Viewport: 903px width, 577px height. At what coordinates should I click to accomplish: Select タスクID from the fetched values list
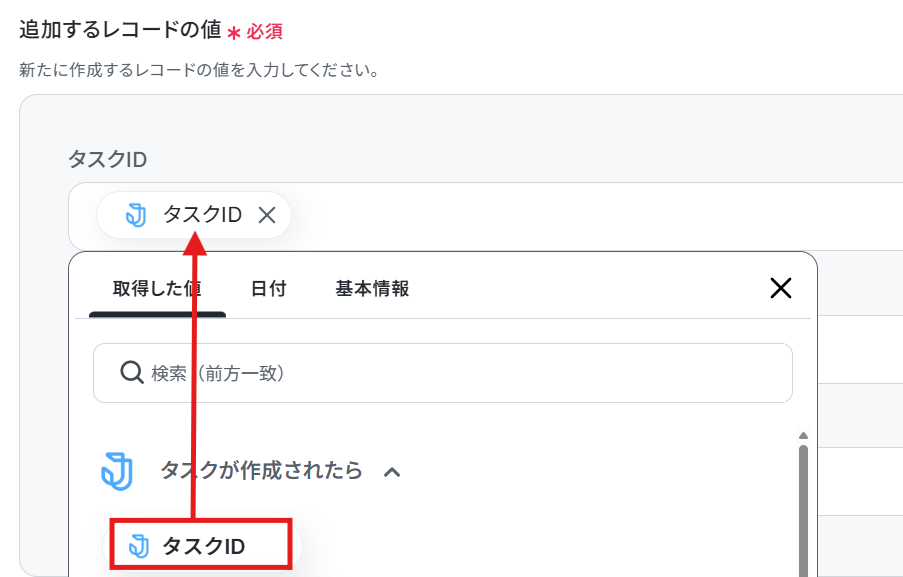tap(202, 545)
